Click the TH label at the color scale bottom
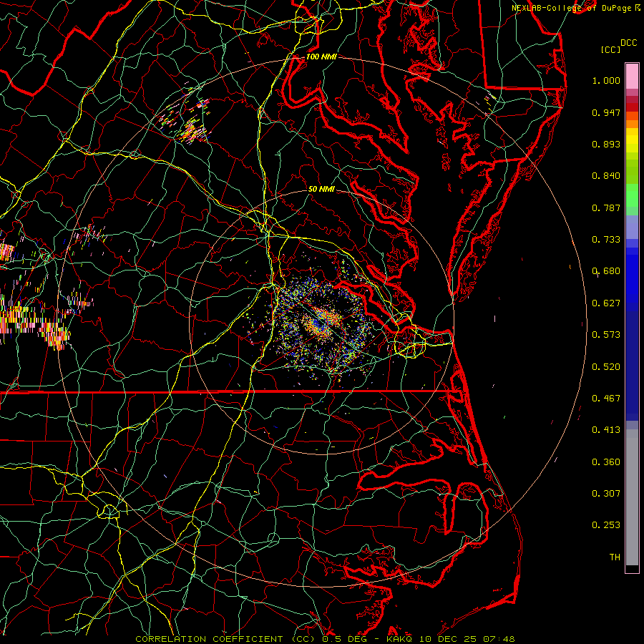 tap(615, 557)
